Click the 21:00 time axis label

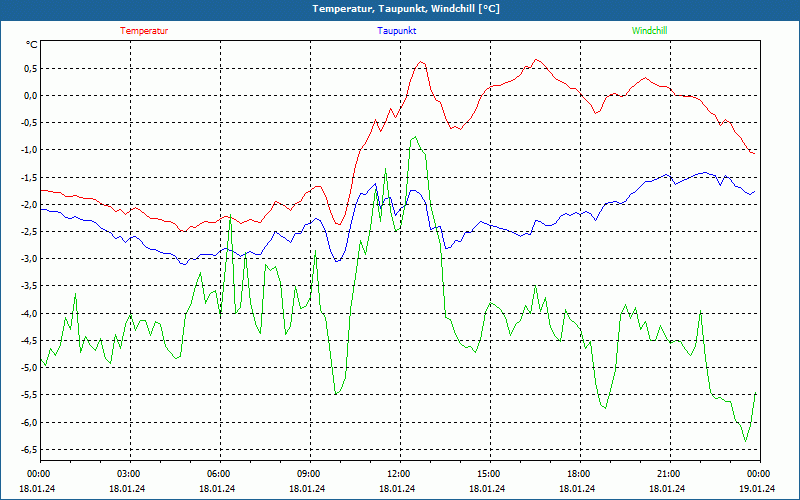tap(669, 474)
